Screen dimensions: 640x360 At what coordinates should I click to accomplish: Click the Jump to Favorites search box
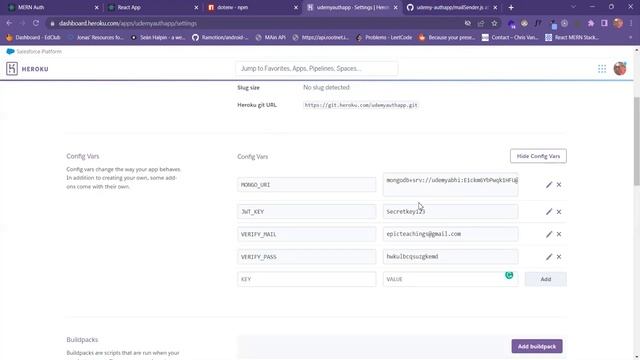[317, 69]
